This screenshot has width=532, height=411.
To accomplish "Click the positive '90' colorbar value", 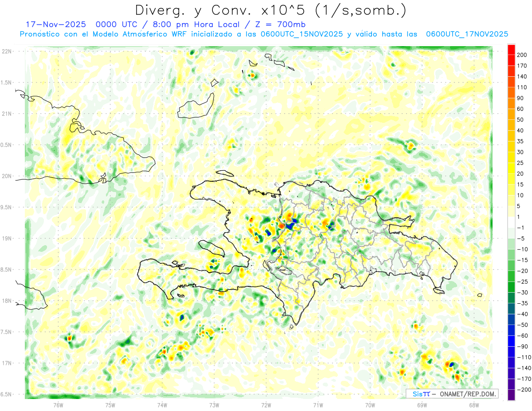I will pyautogui.click(x=520, y=98).
